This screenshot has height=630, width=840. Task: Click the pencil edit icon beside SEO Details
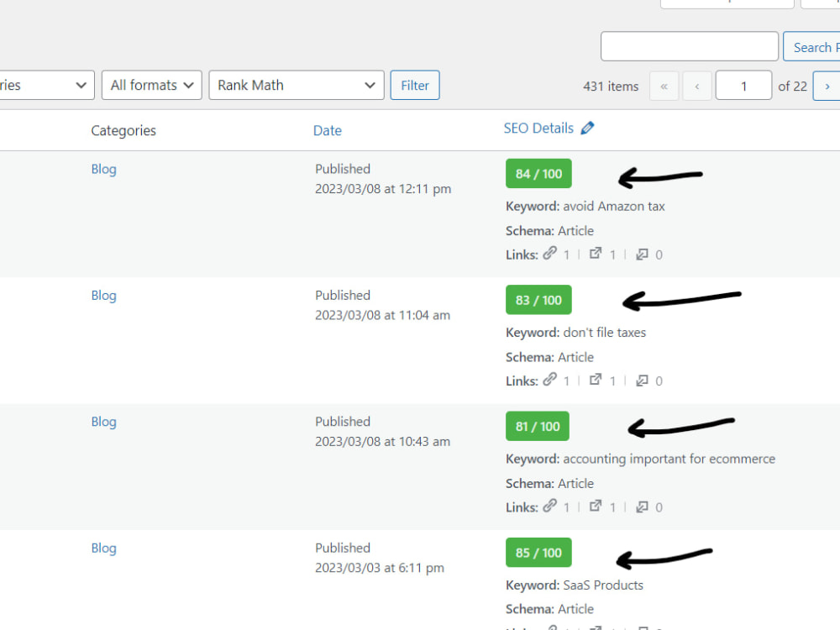[x=588, y=128]
